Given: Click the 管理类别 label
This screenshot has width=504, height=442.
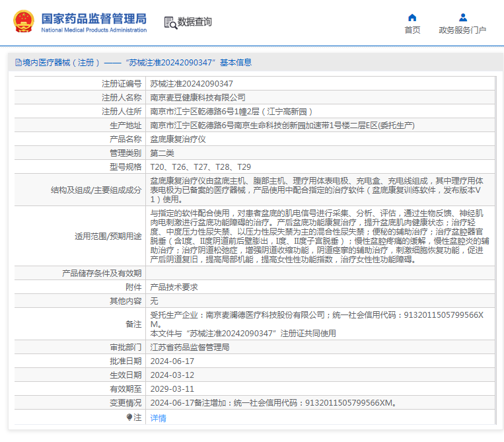Looking at the screenshot, I should tap(126, 153).
